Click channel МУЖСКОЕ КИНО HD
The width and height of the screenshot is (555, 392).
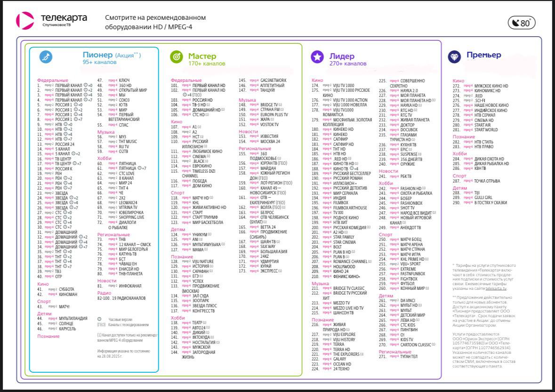[x=491, y=86]
